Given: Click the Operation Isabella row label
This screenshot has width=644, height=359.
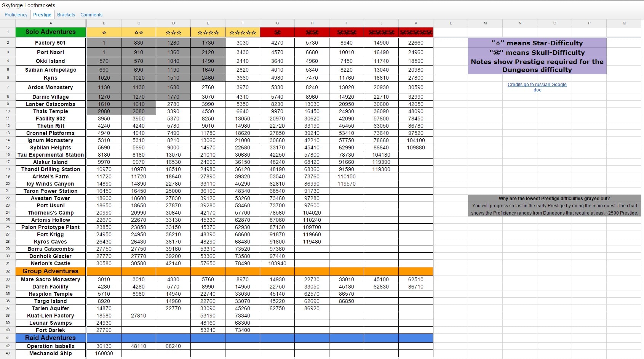Looking at the screenshot, I should click(51, 346).
